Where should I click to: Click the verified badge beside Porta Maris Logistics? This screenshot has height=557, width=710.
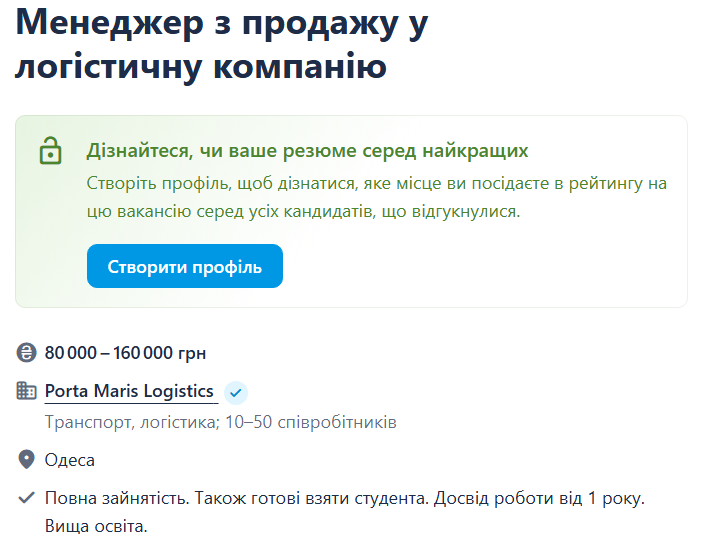(x=236, y=392)
